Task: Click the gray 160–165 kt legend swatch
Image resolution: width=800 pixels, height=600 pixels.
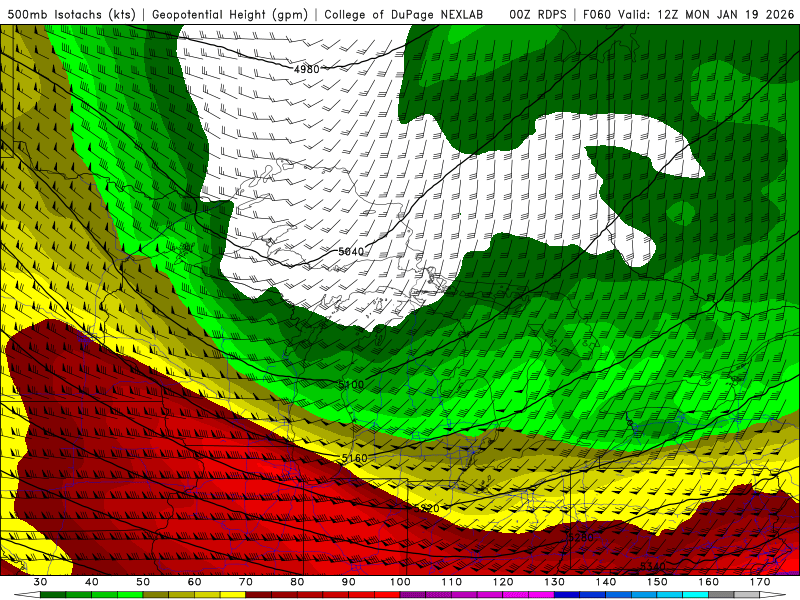Action: pos(721,595)
